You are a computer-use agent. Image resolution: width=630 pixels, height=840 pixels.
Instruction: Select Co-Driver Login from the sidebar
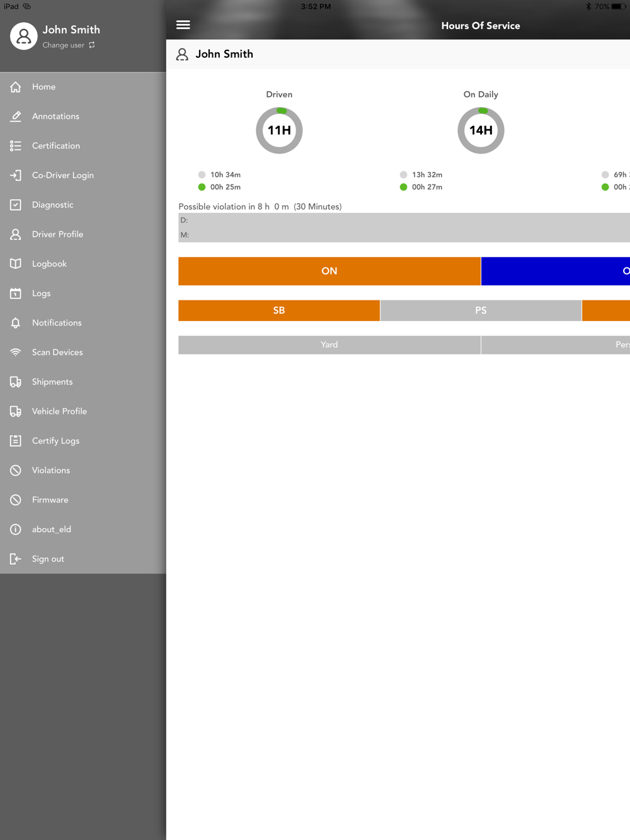pyautogui.click(x=83, y=176)
